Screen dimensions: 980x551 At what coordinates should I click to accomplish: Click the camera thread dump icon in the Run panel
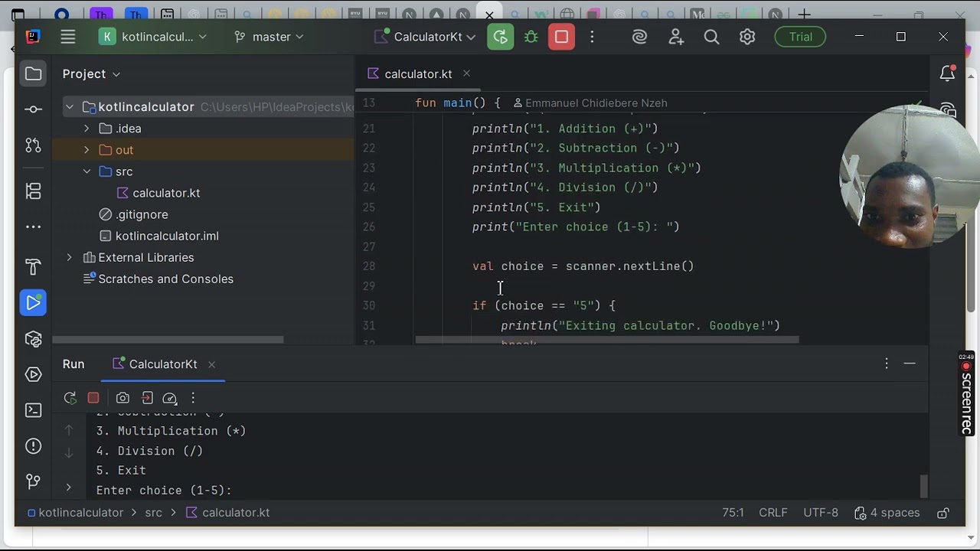[122, 398]
